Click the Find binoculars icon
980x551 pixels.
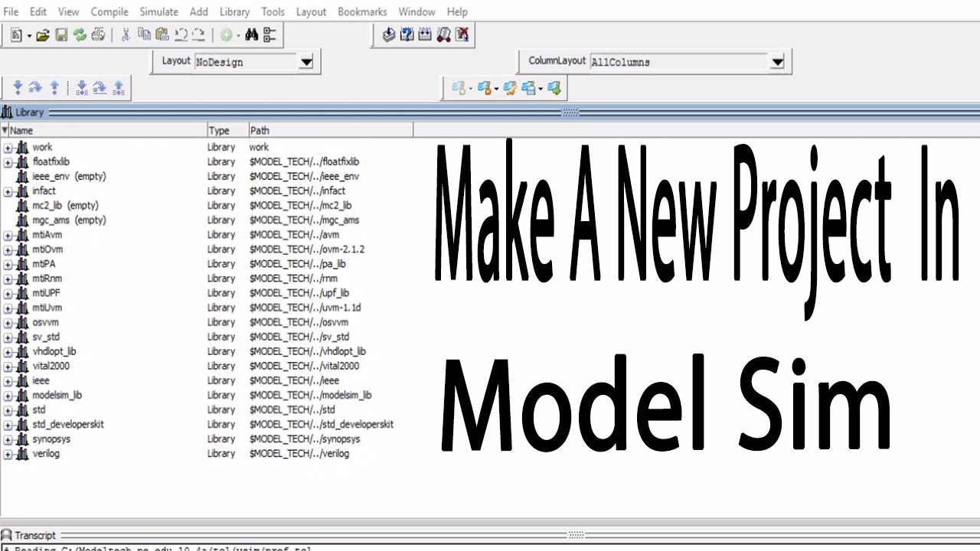click(251, 35)
